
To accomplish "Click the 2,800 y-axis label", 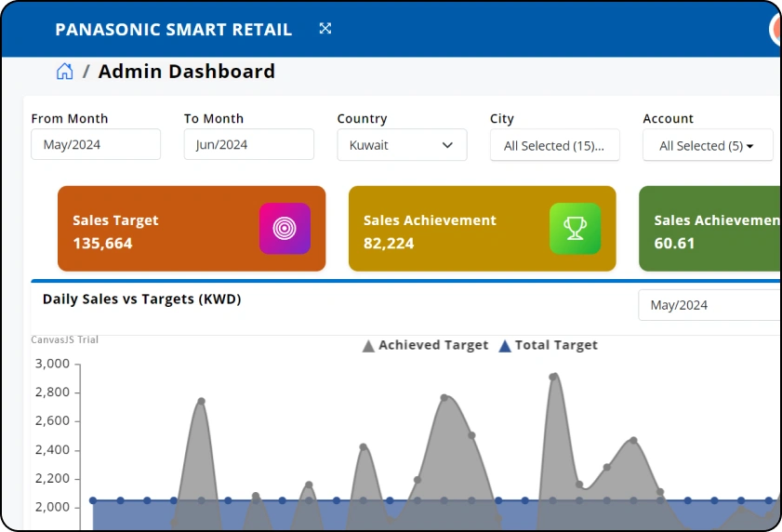I will 52,392.
